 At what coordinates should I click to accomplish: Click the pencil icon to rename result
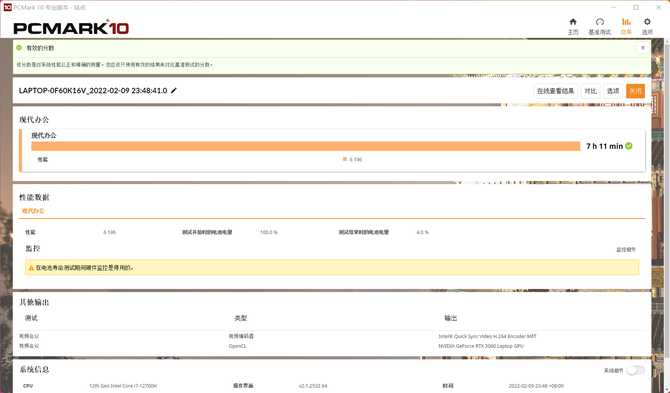point(174,91)
